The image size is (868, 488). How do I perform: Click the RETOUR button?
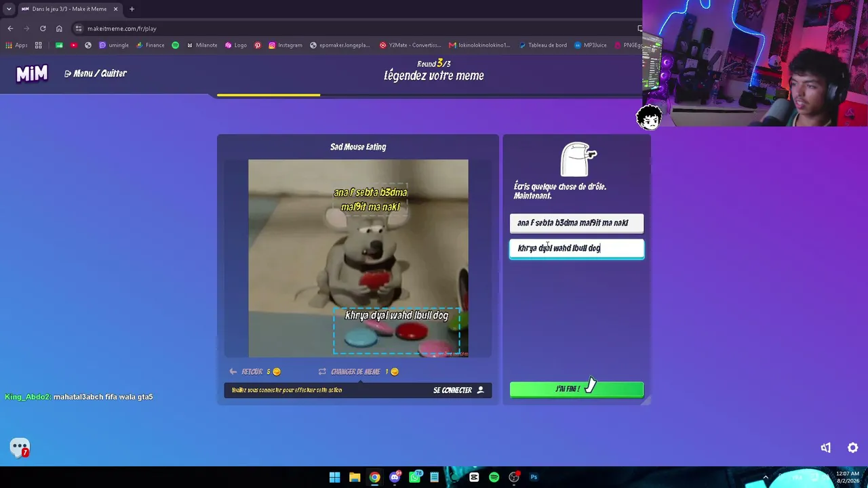tap(254, 371)
